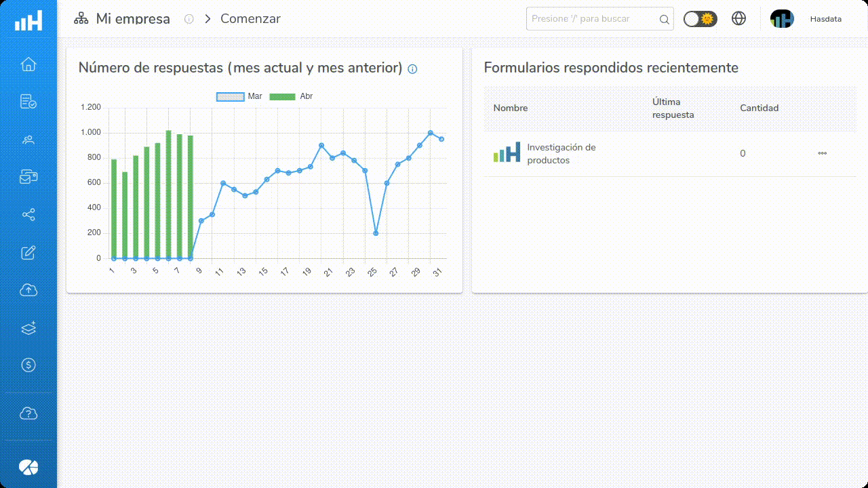Open the forms checklist icon in sidebar
This screenshot has width=868, height=488.
pos(28,102)
